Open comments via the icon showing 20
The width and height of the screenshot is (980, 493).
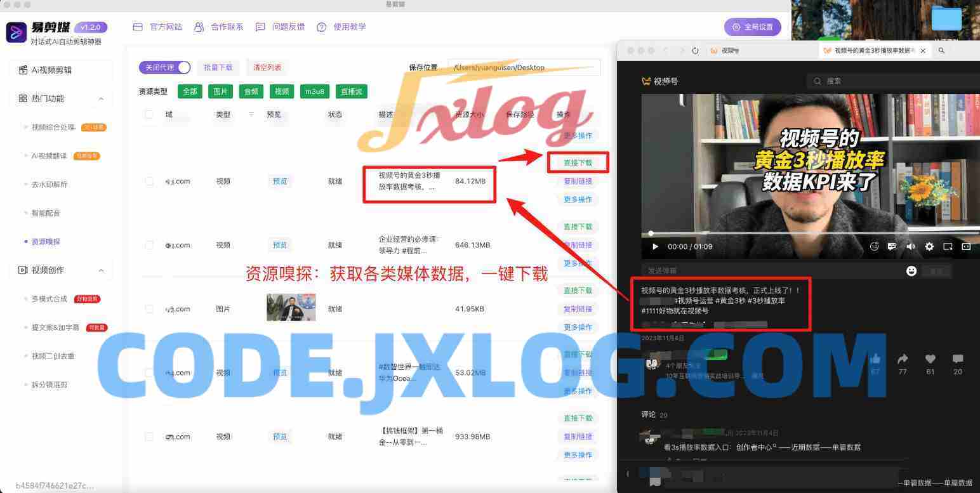957,359
